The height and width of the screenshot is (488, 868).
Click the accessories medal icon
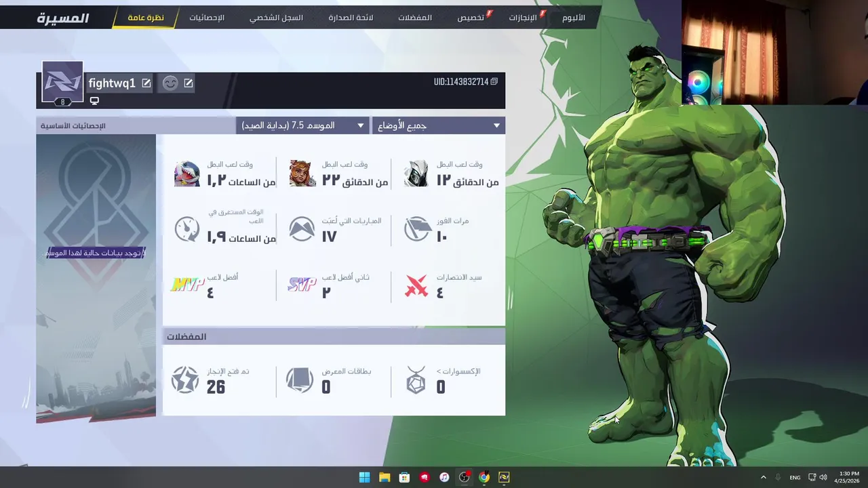pyautogui.click(x=416, y=380)
